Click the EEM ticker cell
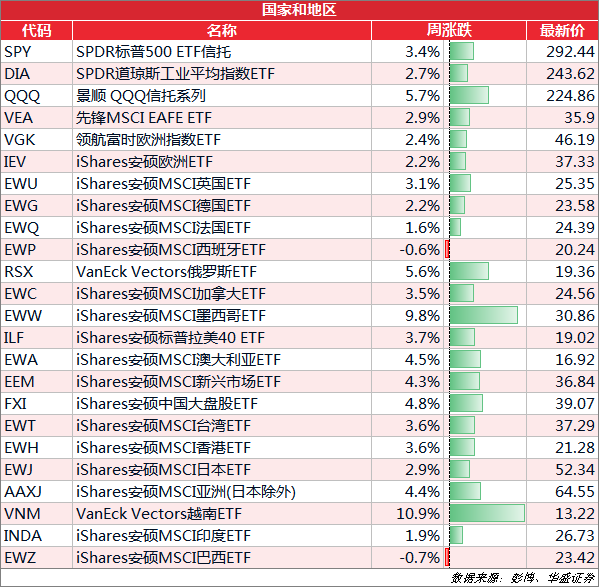Image resolution: width=600 pixels, height=588 pixels. tap(36, 381)
